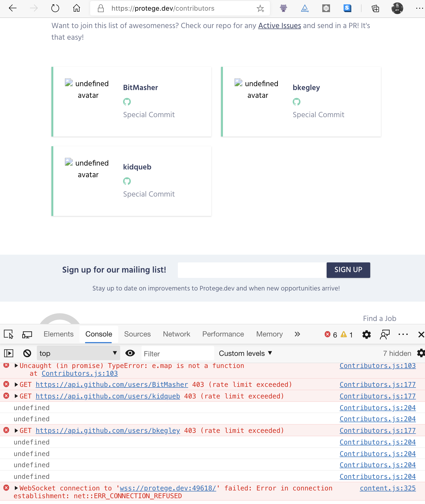Open the Performance panel in DevTools
Viewport: 425px width, 504px height.
click(223, 334)
